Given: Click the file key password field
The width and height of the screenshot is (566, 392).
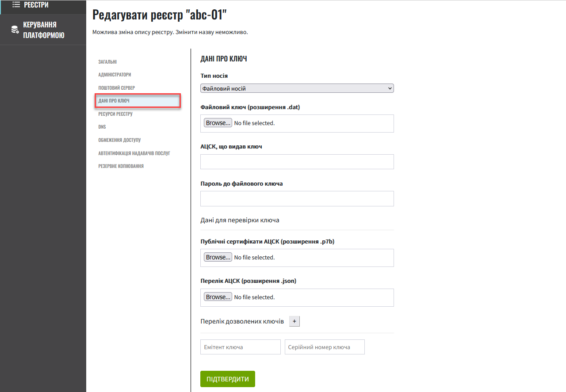Looking at the screenshot, I should 297,199.
